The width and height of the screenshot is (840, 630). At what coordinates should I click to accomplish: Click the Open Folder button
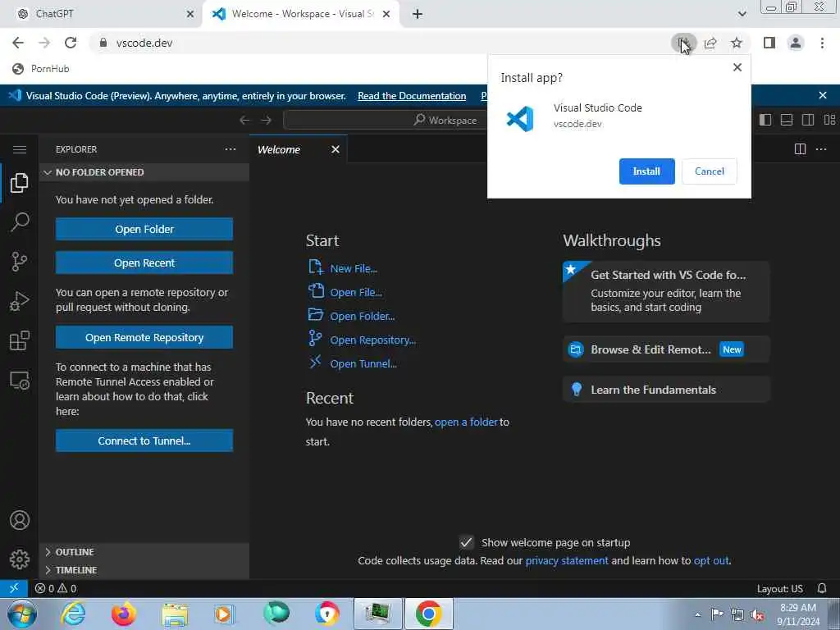tap(144, 230)
